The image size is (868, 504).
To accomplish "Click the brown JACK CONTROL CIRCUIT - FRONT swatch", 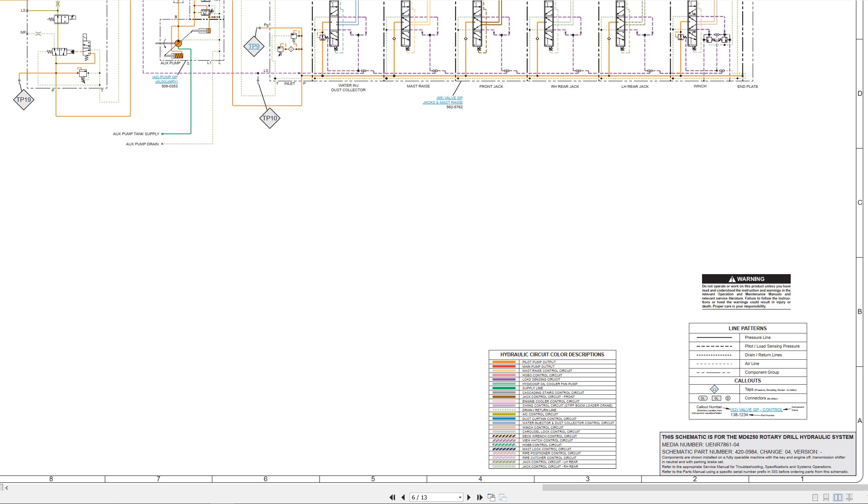I will pos(504,397).
